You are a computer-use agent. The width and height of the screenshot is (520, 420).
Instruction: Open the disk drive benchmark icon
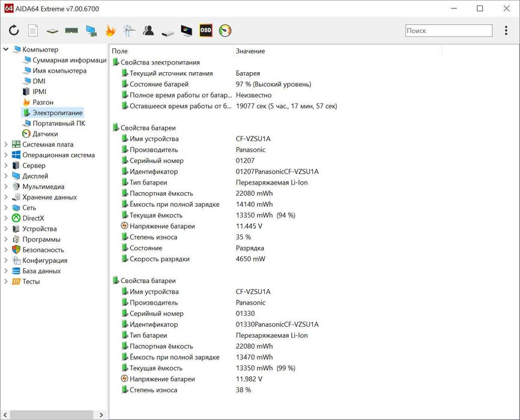point(168,33)
